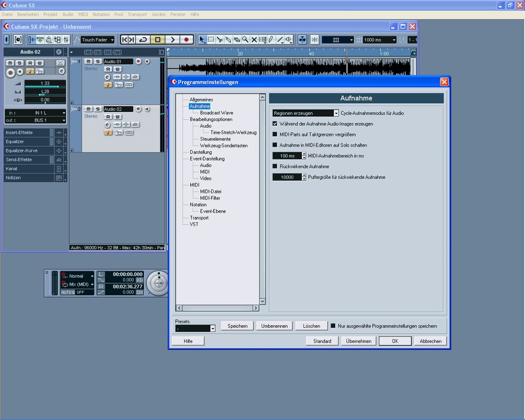Open channel settings 'e' for Audio 01
525x420 pixels.
coord(107,77)
